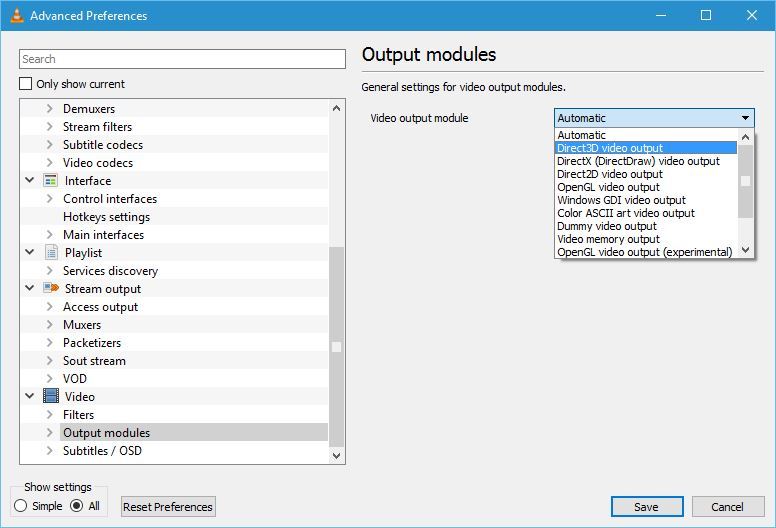Collapse the Playlist section
The width and height of the screenshot is (776, 528).
[30, 252]
